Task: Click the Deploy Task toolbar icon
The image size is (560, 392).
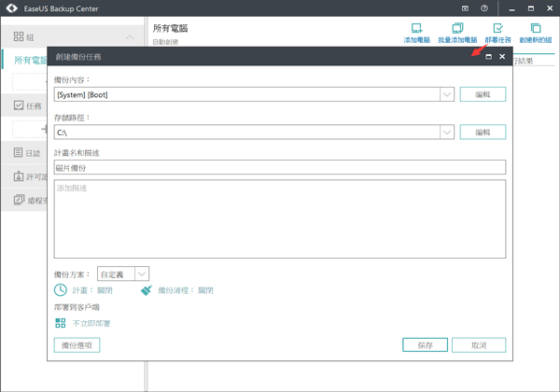Action: (x=497, y=28)
